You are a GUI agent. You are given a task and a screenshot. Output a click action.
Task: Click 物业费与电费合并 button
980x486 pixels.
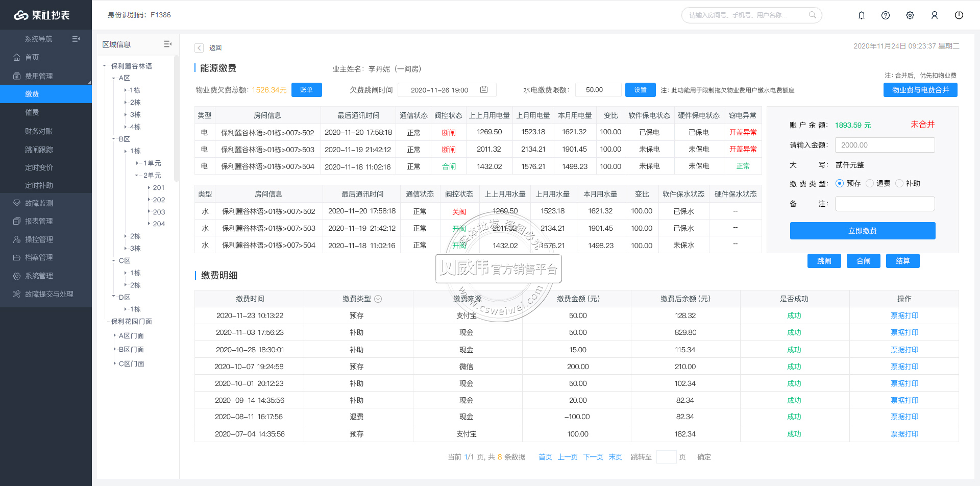point(920,90)
